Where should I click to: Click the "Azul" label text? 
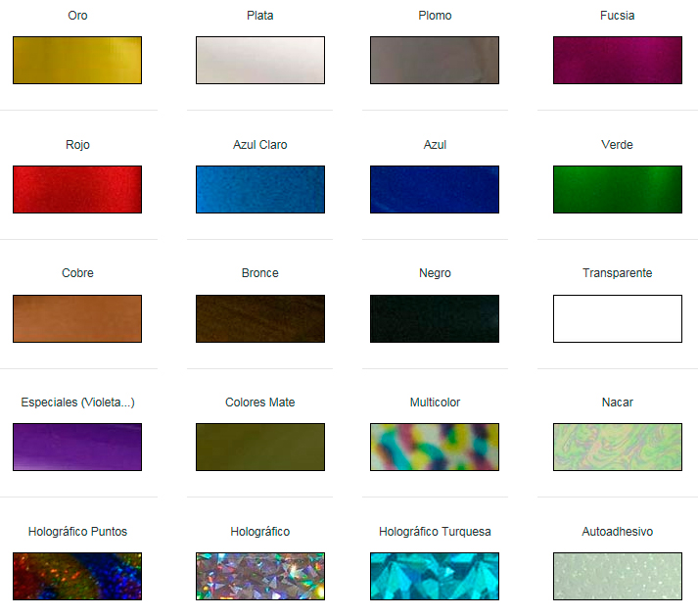[435, 145]
